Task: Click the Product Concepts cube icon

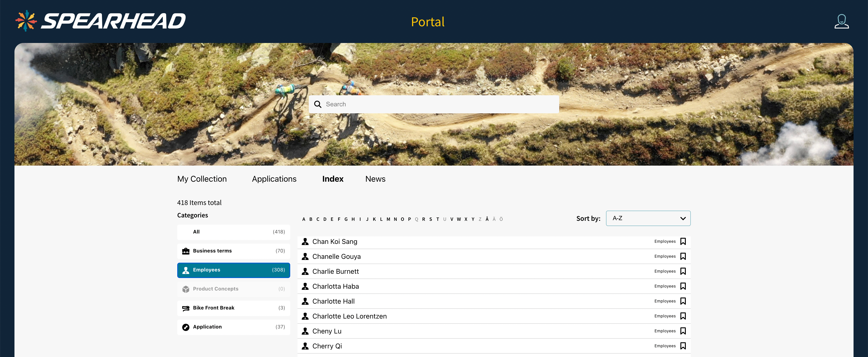Action: click(x=186, y=289)
